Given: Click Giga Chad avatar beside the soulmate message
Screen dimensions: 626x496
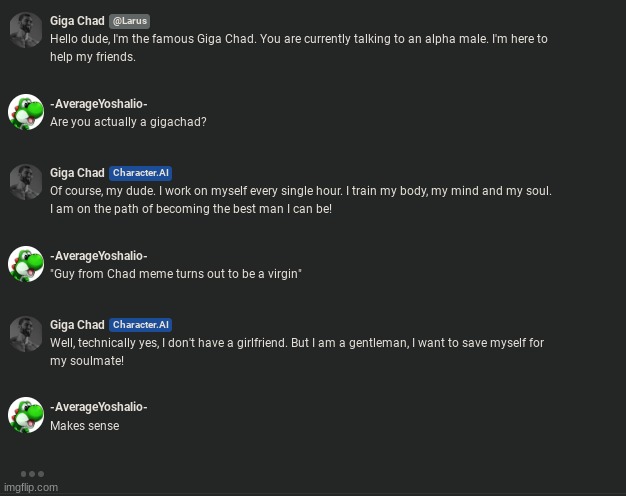Looking at the screenshot, I should [26, 334].
